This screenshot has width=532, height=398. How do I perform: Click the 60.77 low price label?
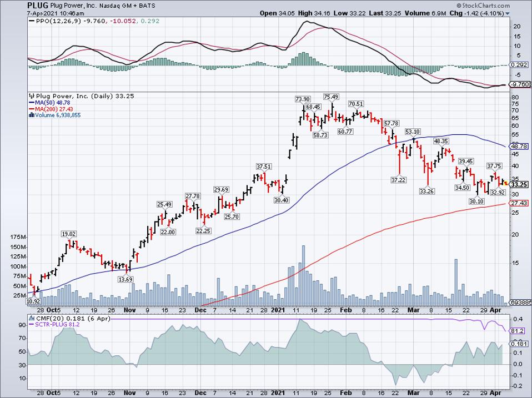click(x=345, y=131)
